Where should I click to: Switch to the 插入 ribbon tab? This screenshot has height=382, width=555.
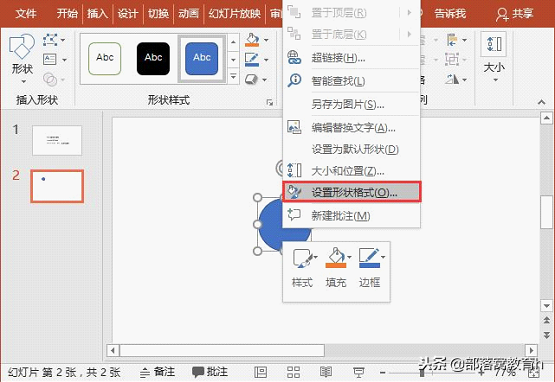click(97, 13)
